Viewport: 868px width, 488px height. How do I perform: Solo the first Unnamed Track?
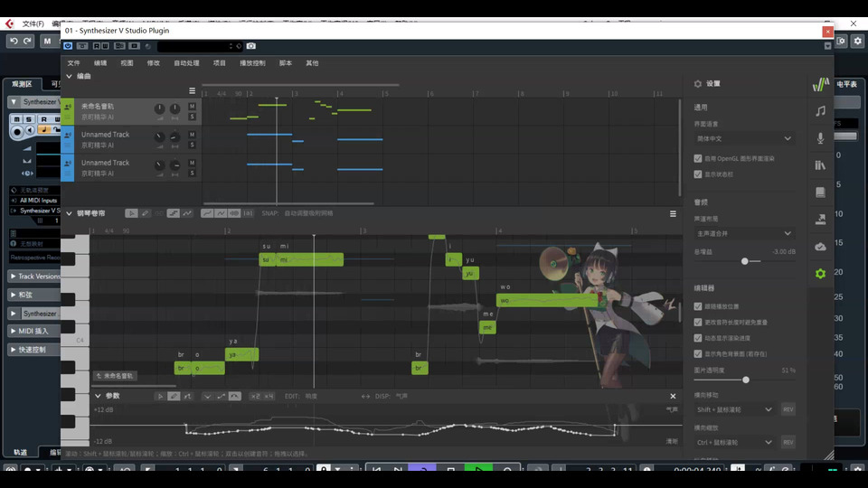(x=192, y=145)
